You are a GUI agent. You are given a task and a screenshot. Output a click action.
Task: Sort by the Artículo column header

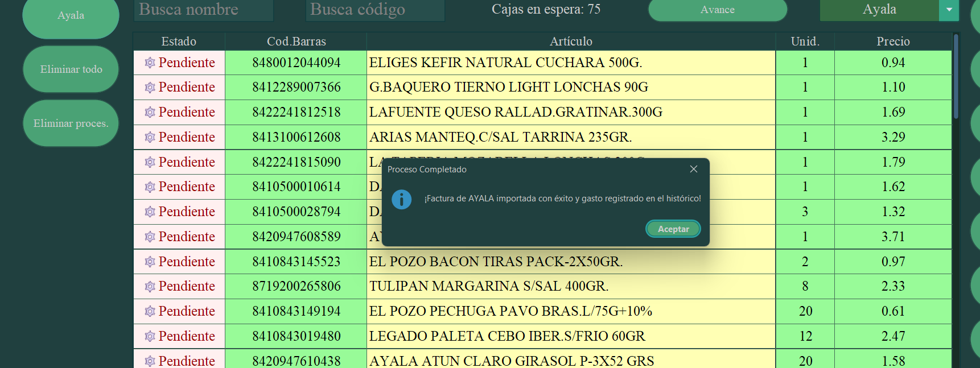(x=571, y=42)
